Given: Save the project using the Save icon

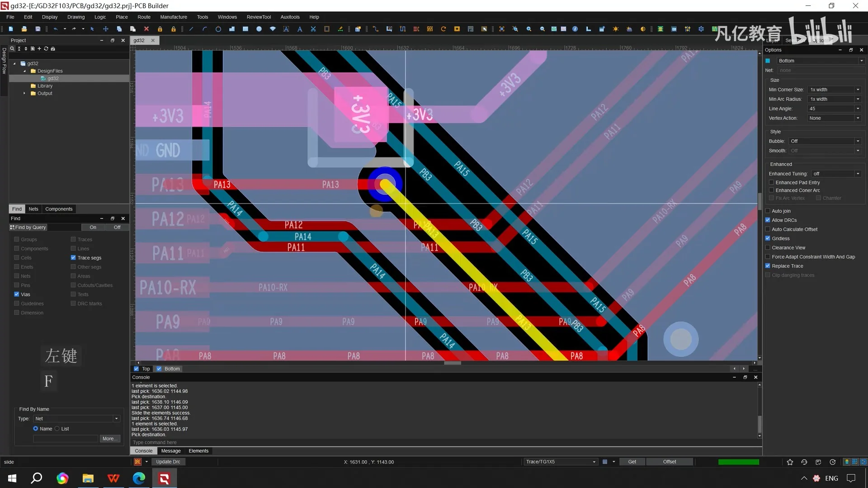Looking at the screenshot, I should (38, 29).
